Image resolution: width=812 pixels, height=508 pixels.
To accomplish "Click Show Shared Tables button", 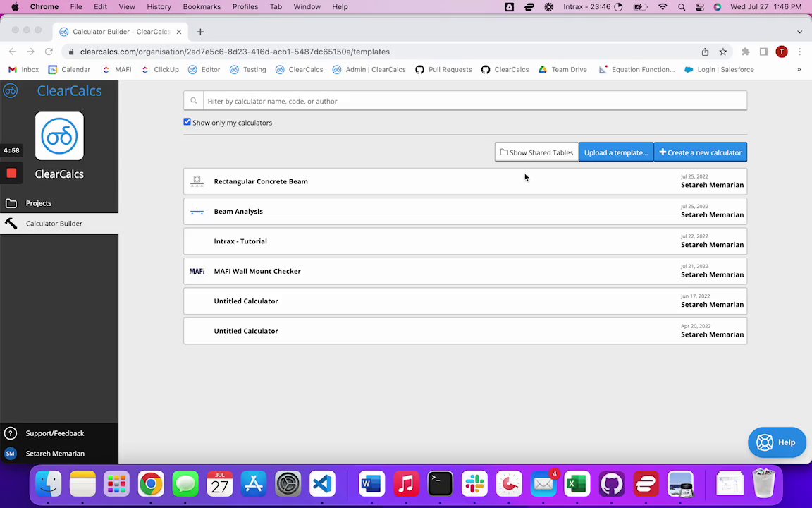I will point(536,152).
